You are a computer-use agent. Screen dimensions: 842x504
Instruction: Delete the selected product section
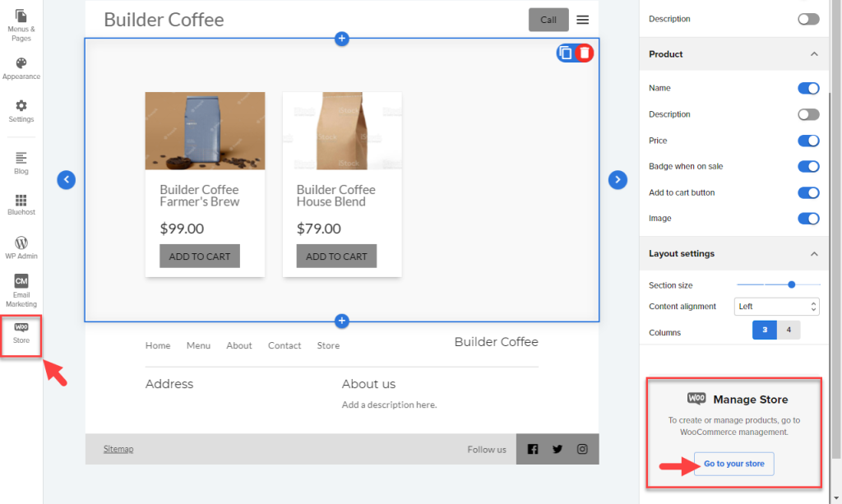585,53
